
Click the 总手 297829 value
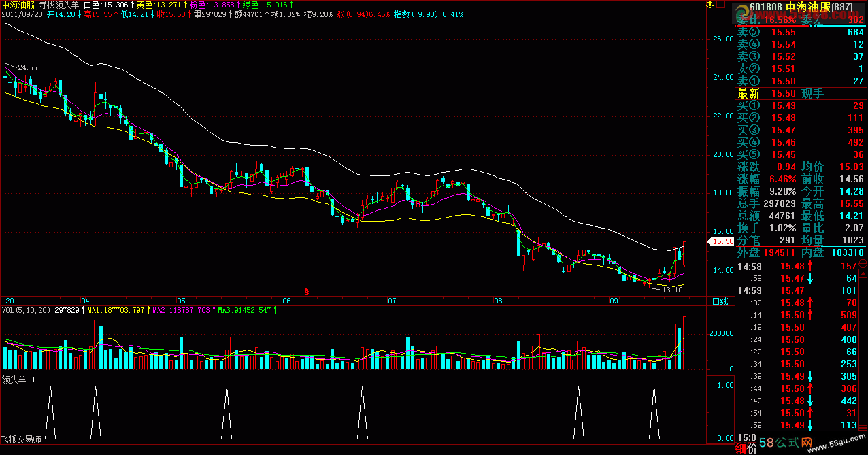coord(780,203)
